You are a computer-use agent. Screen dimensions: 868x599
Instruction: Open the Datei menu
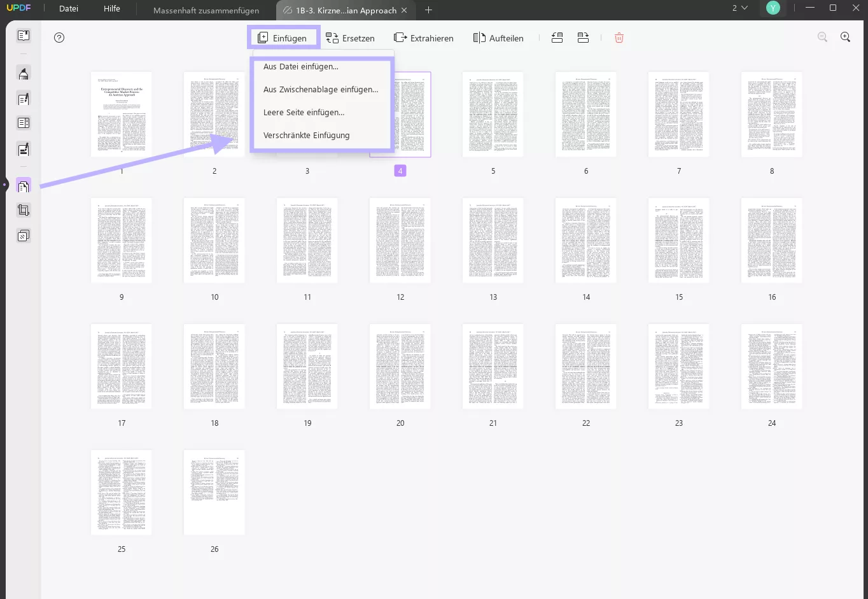(69, 9)
